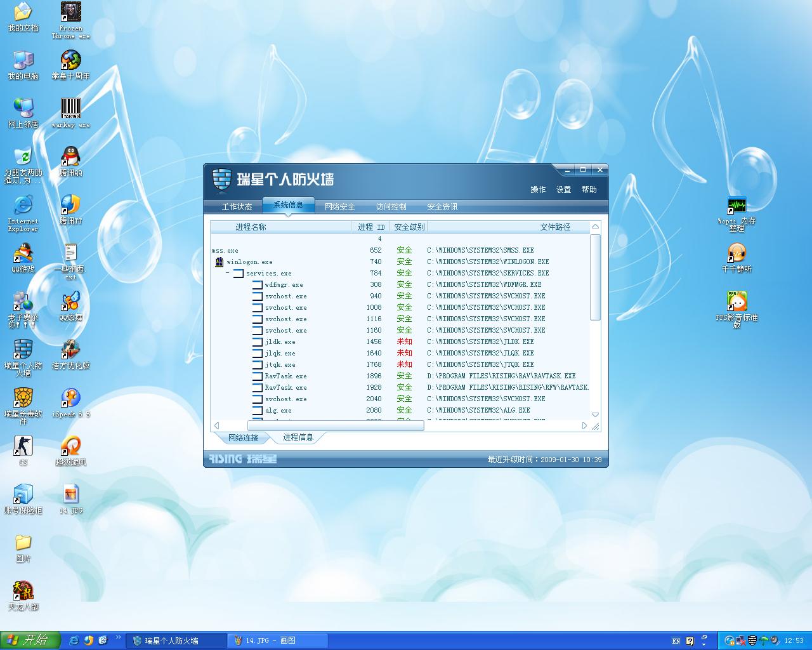812x650 pixels.
Task: Select the 一些东西.txt text file
Action: tap(70, 262)
